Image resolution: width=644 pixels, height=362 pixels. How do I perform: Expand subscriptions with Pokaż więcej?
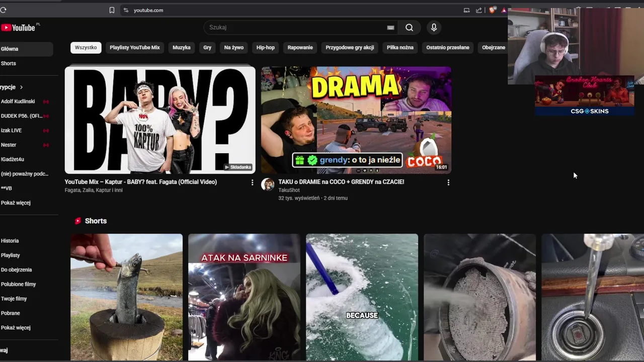click(16, 203)
